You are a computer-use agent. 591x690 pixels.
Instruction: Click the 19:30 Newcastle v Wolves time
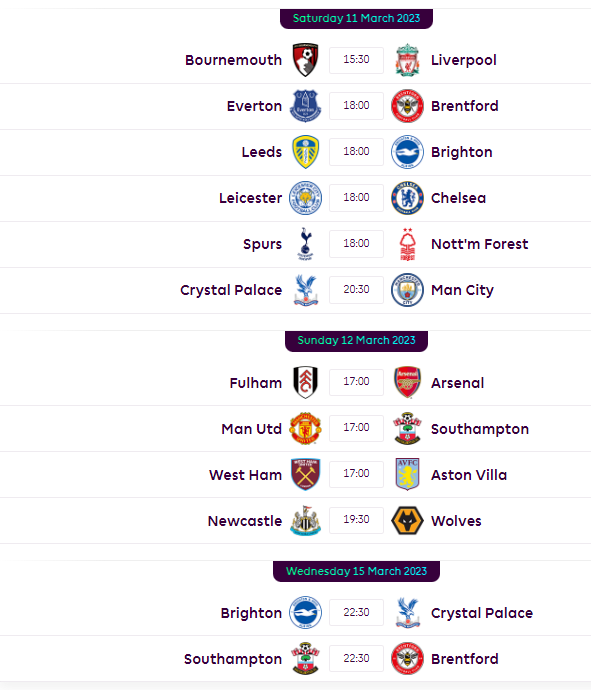pos(356,520)
